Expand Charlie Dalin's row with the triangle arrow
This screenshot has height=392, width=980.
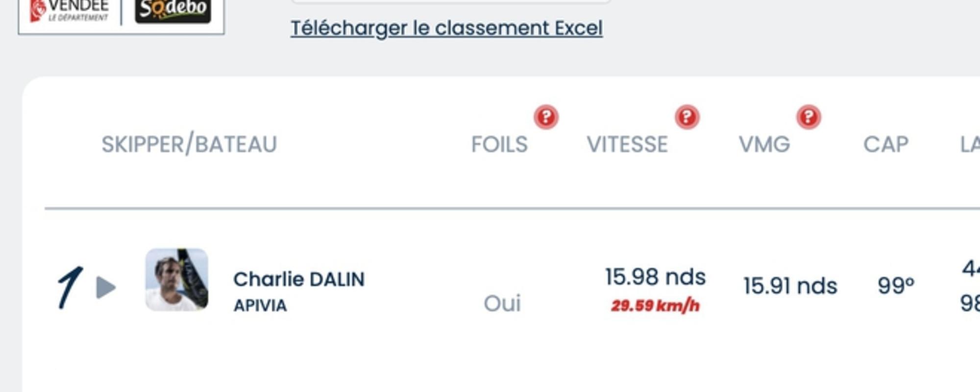tap(106, 287)
